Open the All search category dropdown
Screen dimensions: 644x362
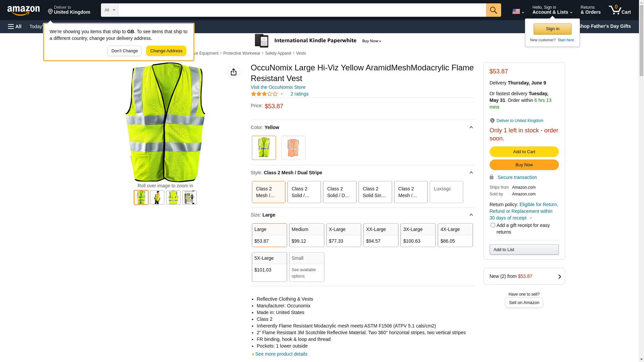109,10
